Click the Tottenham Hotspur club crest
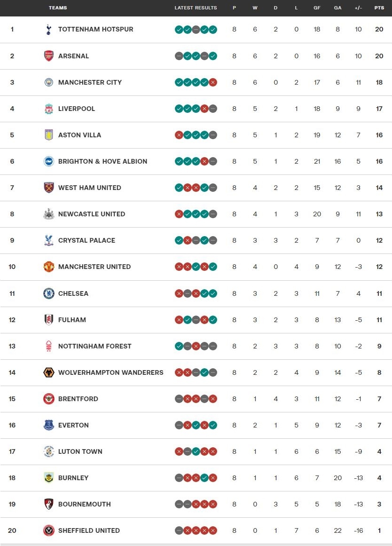The width and height of the screenshot is (392, 546). pos(49,30)
